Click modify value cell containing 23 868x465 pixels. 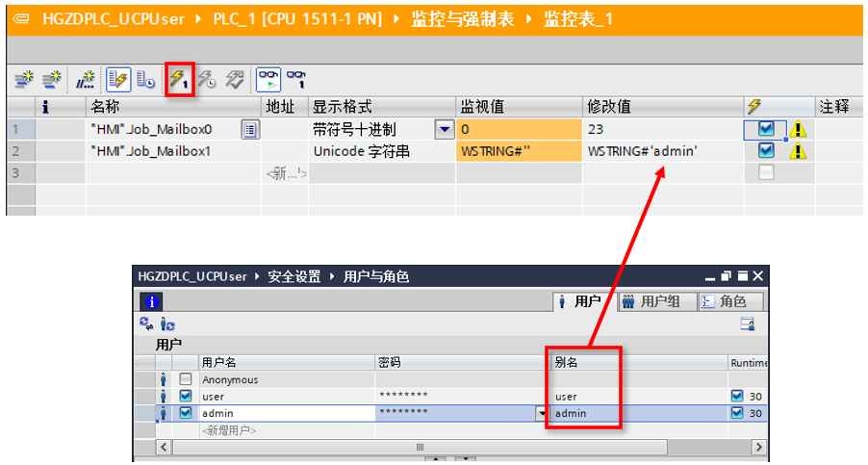[x=663, y=130]
